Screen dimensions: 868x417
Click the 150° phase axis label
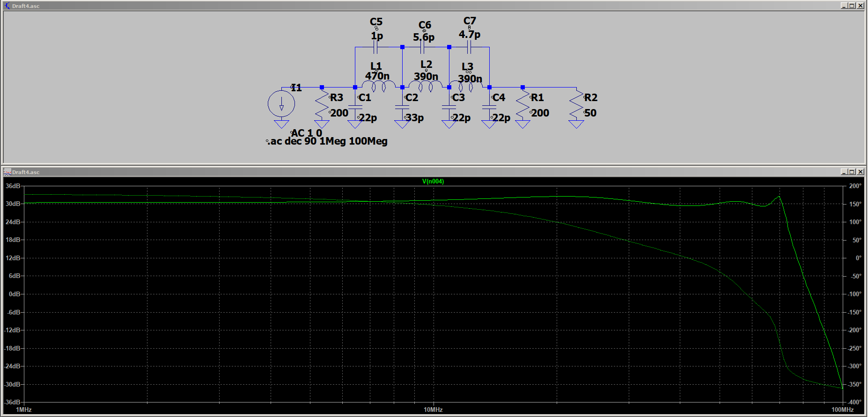tap(855, 204)
